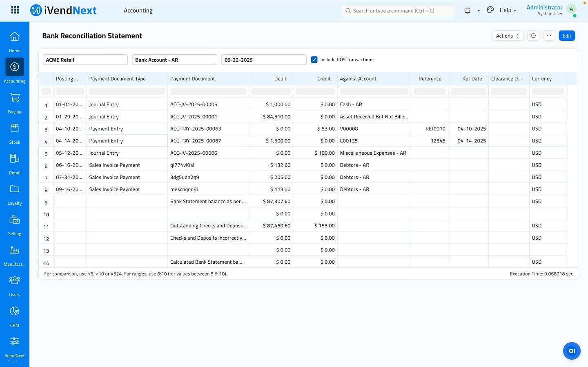The width and height of the screenshot is (588, 367).
Task: Click the Payment Document column header
Action: point(208,79)
